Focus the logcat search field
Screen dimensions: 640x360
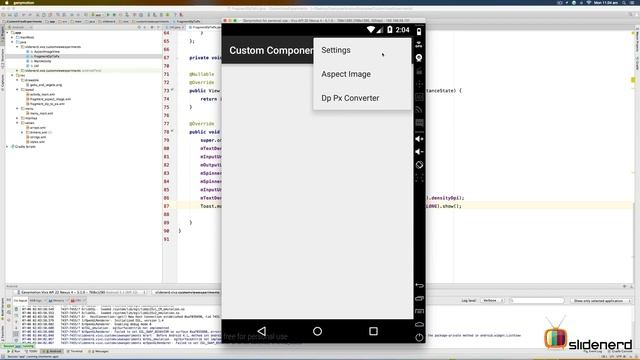(537, 301)
